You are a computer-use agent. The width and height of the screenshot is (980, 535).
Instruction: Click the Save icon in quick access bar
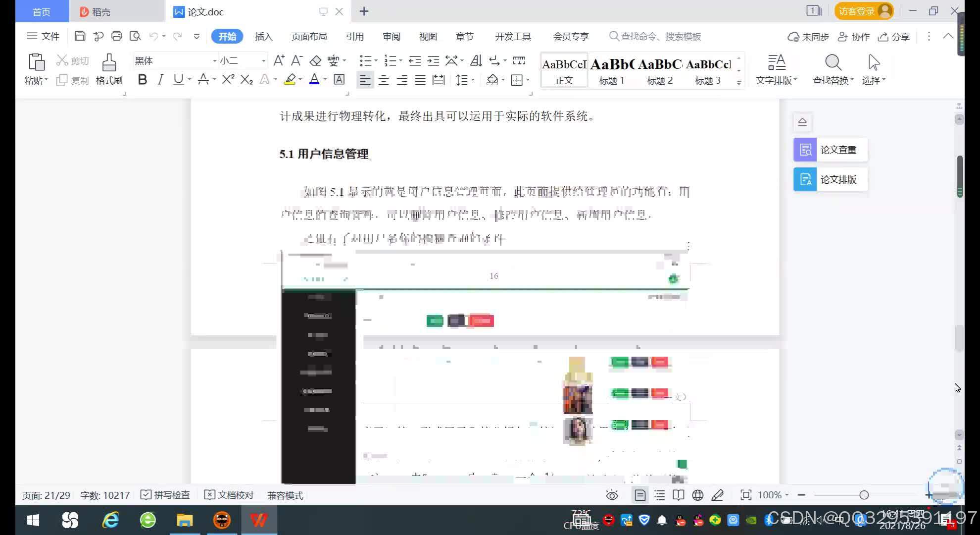80,36
